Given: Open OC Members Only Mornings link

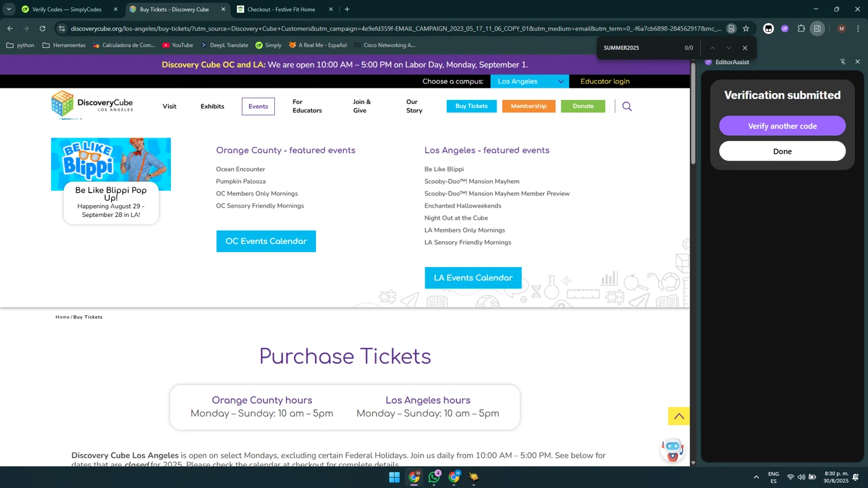Looking at the screenshot, I should [257, 194].
